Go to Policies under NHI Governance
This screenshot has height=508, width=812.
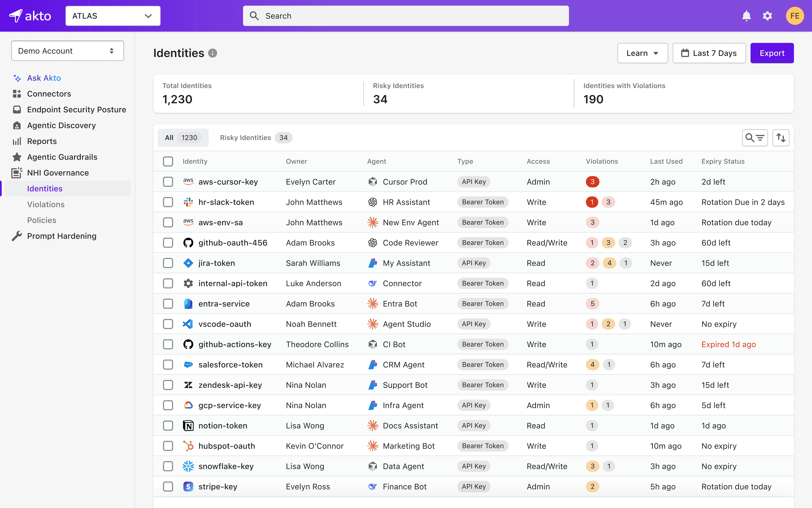click(x=42, y=220)
